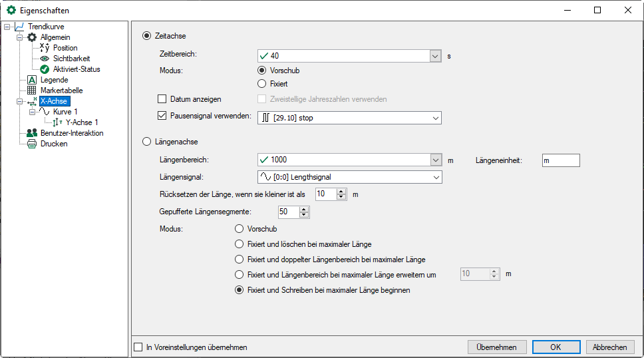The height and width of the screenshot is (358, 644).
Task: Click the Trendkurve chart icon in tree
Action: tap(19, 27)
